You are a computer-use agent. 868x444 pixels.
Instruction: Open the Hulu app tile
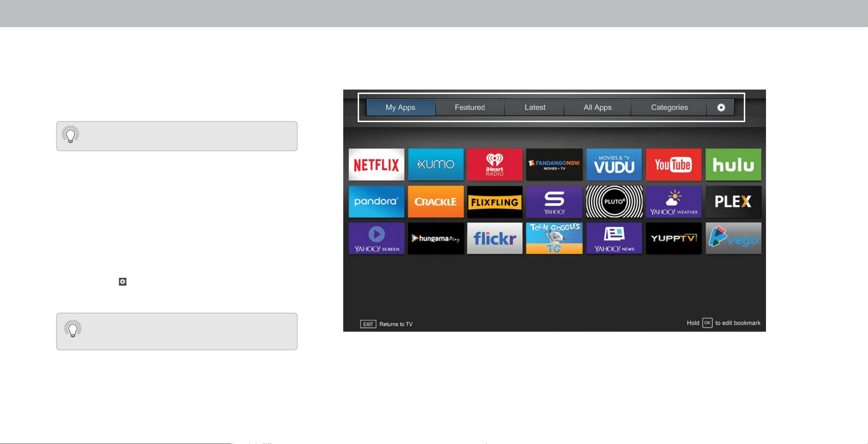pos(733,165)
